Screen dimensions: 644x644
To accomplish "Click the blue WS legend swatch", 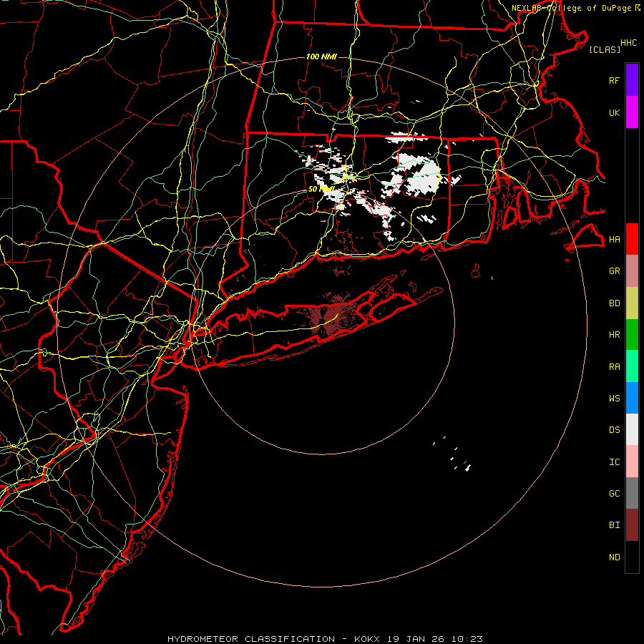I will (632, 398).
